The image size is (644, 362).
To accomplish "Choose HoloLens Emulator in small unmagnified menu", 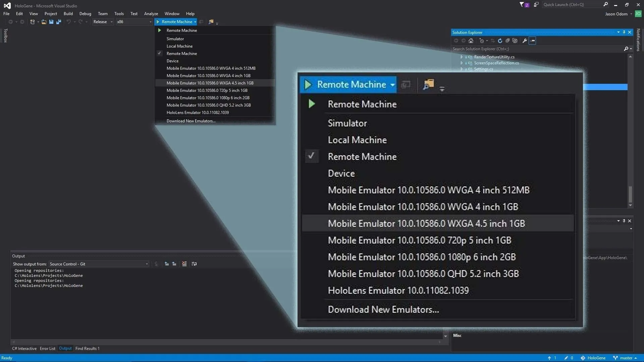I will coord(198,113).
